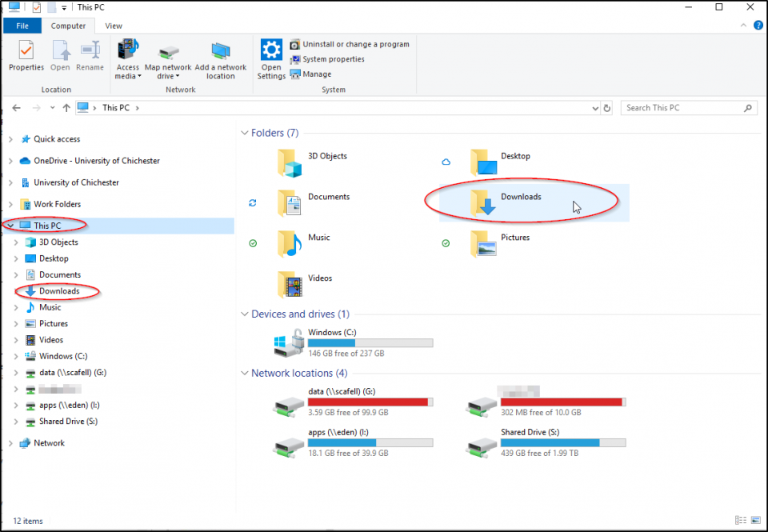The height and width of the screenshot is (532, 768).
Task: Select the Pictures folder icon in Folders
Action: tap(483, 244)
